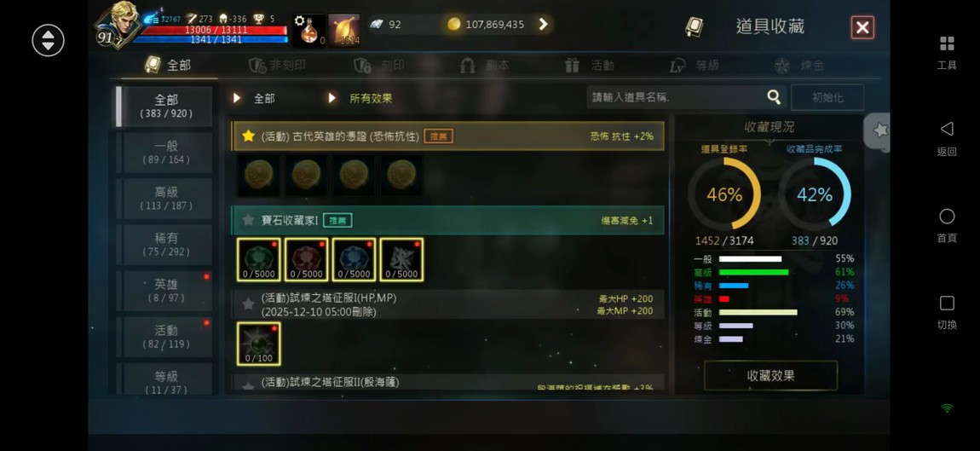Open the favorites star side tab
Image resolution: width=980 pixels, height=451 pixels.
click(x=878, y=130)
